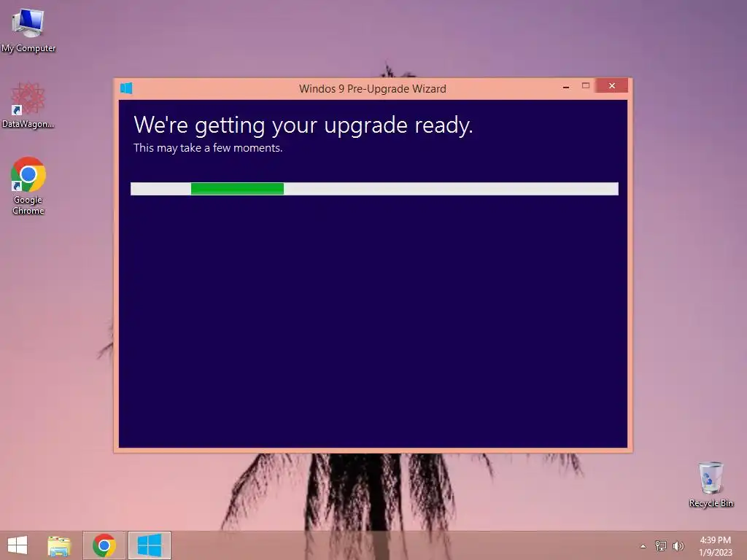Click the 'We're getting your upgrade ready' heading
This screenshot has height=560, width=747.
303,125
